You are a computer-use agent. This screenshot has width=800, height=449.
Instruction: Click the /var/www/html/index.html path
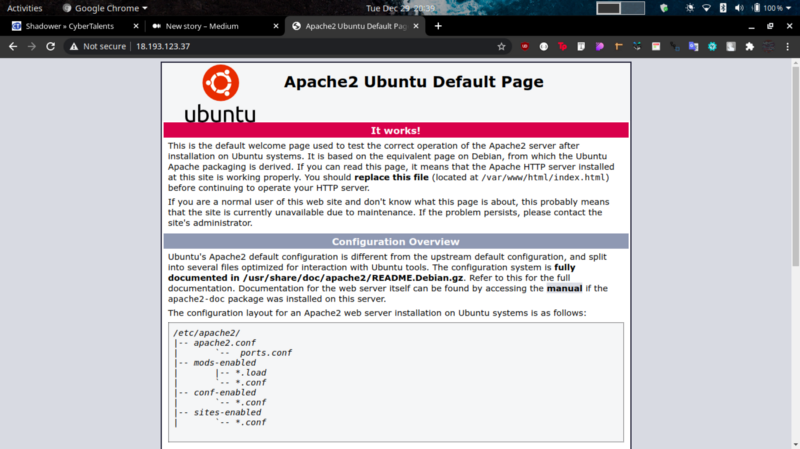[543, 178]
